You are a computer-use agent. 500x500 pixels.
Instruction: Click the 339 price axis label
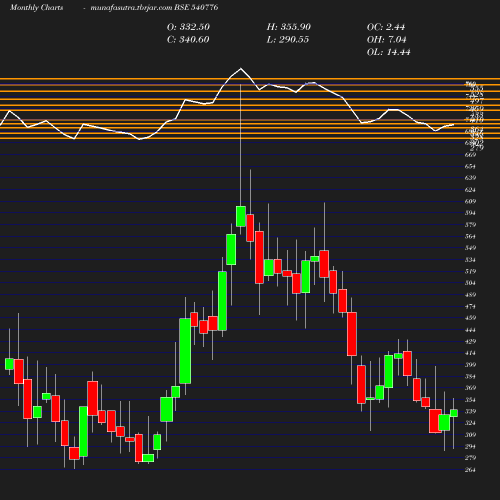click(470, 411)
